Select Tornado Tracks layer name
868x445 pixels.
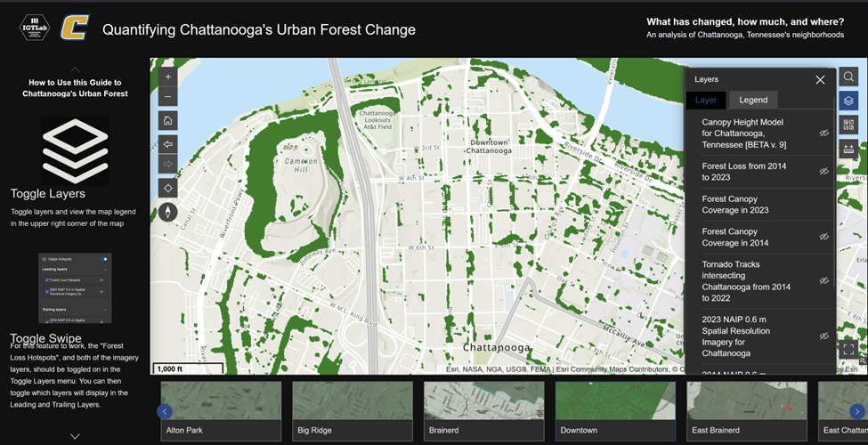coord(746,281)
